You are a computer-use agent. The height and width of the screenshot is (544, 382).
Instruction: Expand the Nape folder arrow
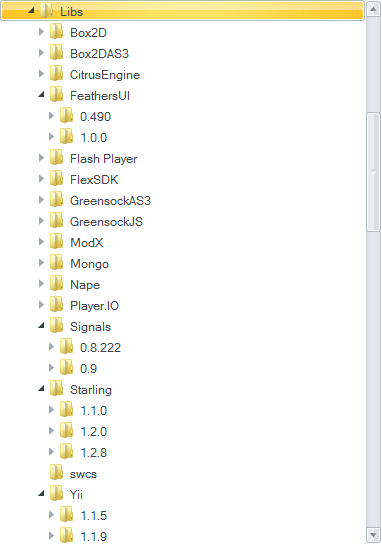pyautogui.click(x=41, y=284)
